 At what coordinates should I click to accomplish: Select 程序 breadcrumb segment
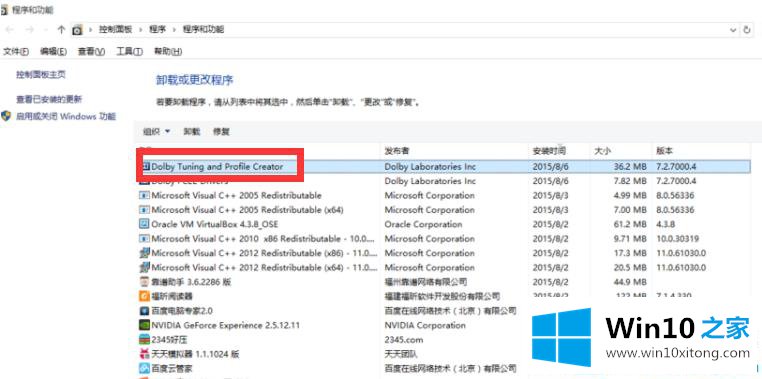157,30
